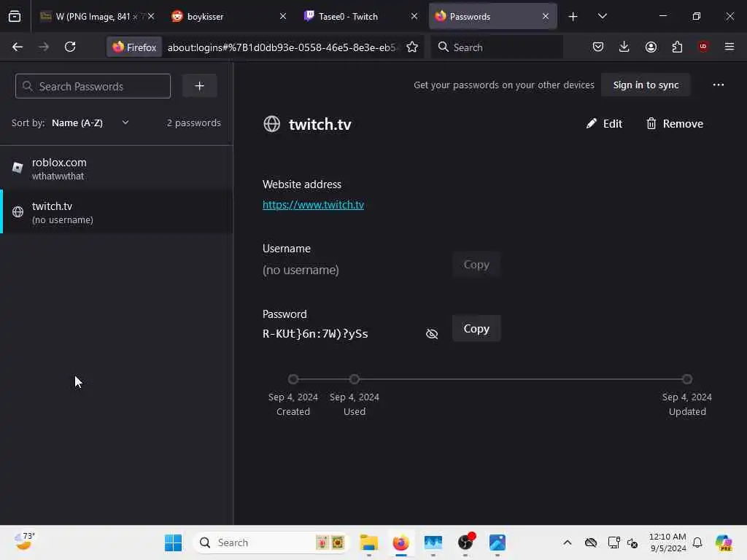Image resolution: width=747 pixels, height=560 pixels.
Task: Open the Copilot preview icon in taskbar
Action: click(x=724, y=542)
